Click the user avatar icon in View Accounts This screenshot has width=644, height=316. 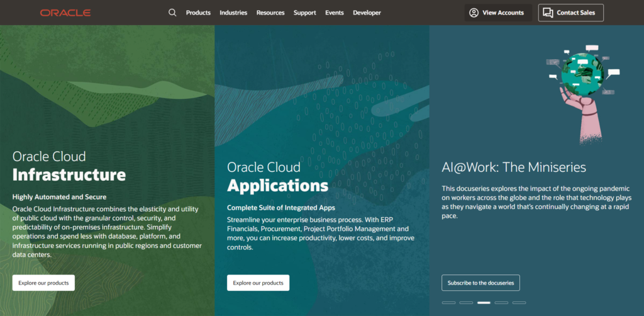pyautogui.click(x=474, y=13)
